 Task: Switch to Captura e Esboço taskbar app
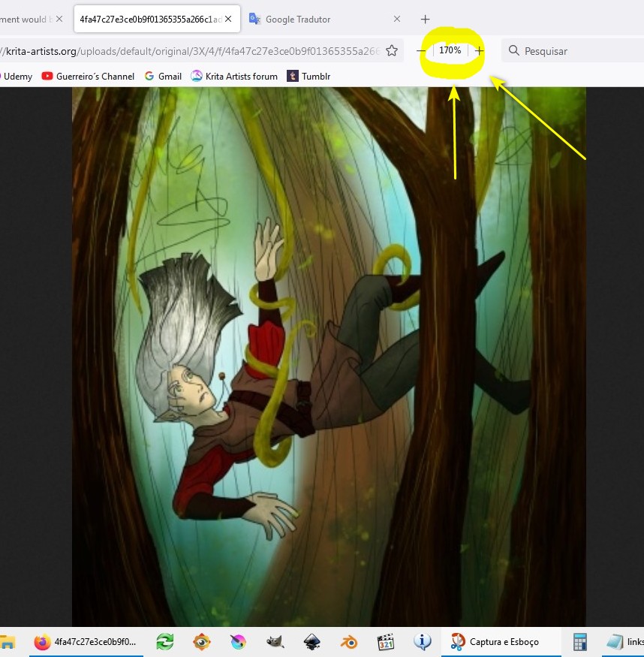point(501,642)
